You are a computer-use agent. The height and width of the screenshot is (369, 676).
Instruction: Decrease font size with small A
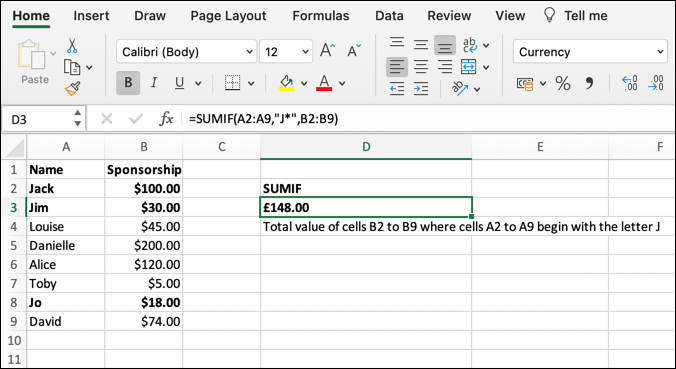354,51
